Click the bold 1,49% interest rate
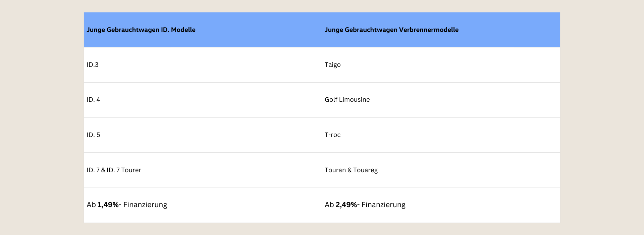This screenshot has height=235, width=644. click(108, 205)
